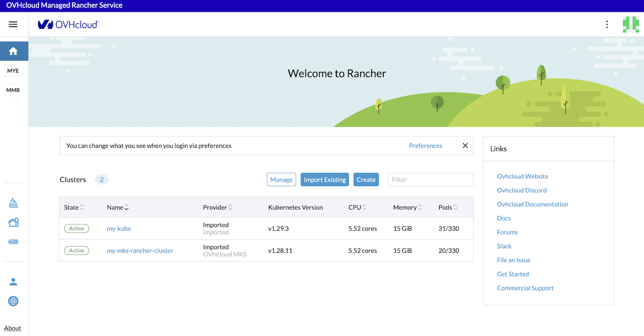Open the navigation hamburger menu
The width and height of the screenshot is (644, 336).
pyautogui.click(x=13, y=24)
